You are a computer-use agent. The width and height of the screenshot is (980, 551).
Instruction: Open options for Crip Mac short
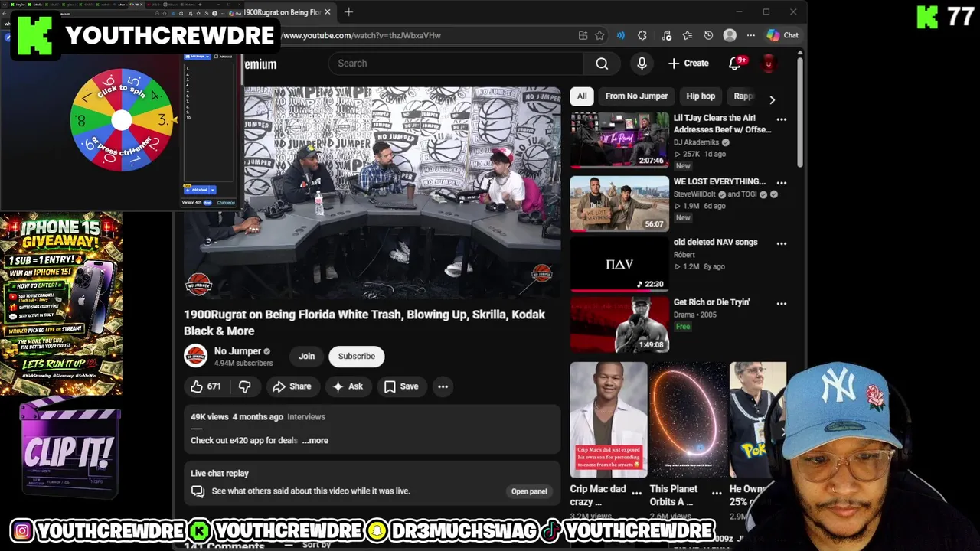coord(636,493)
